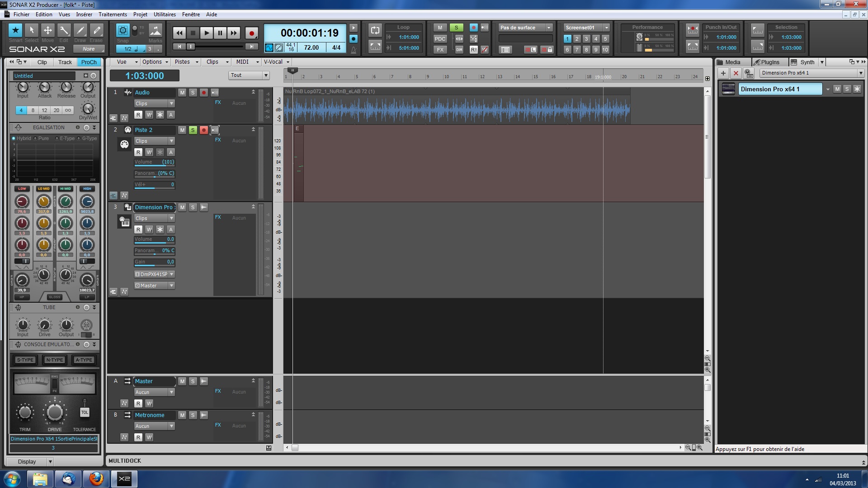Image resolution: width=868 pixels, height=488 pixels.
Task: Bypass all effects with FX button
Action: click(440, 50)
